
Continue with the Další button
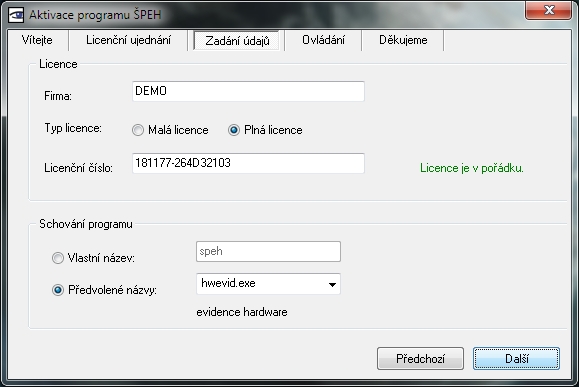coord(516,358)
